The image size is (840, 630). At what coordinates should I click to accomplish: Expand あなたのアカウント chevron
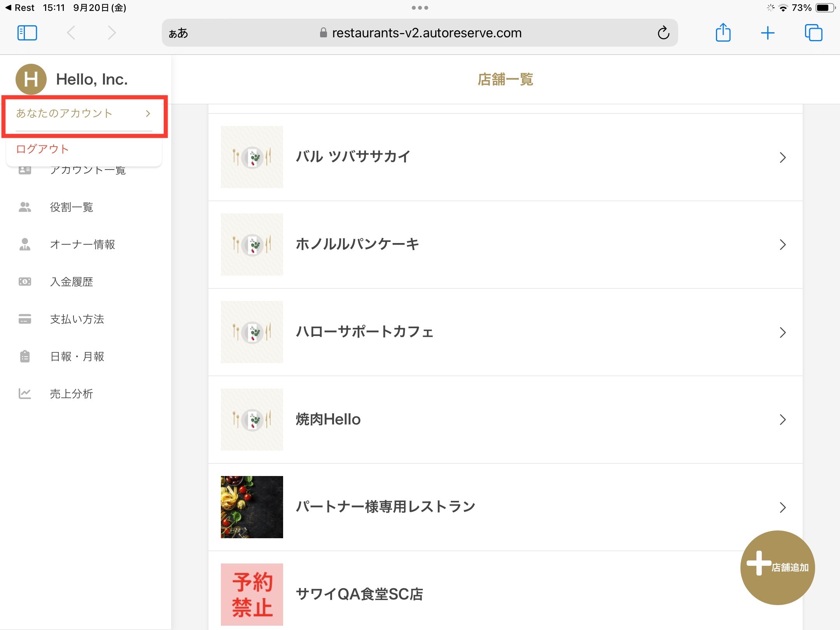[148, 114]
